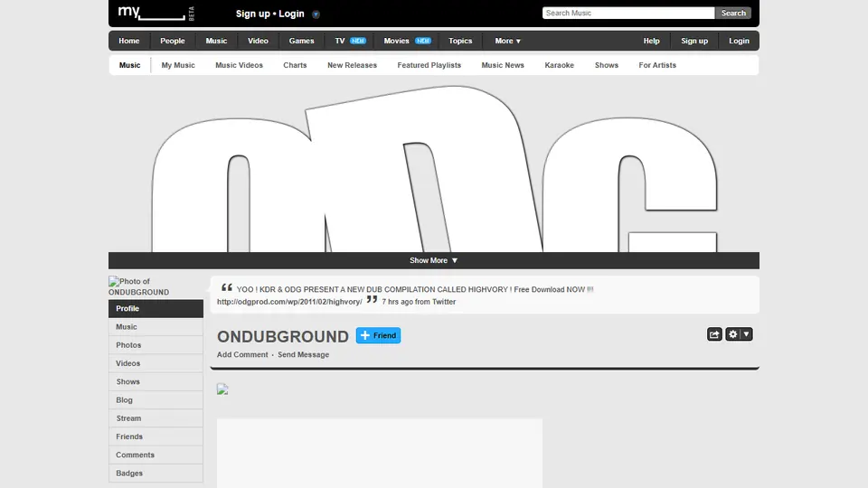Click the Search button
The image size is (868, 488).
[733, 13]
